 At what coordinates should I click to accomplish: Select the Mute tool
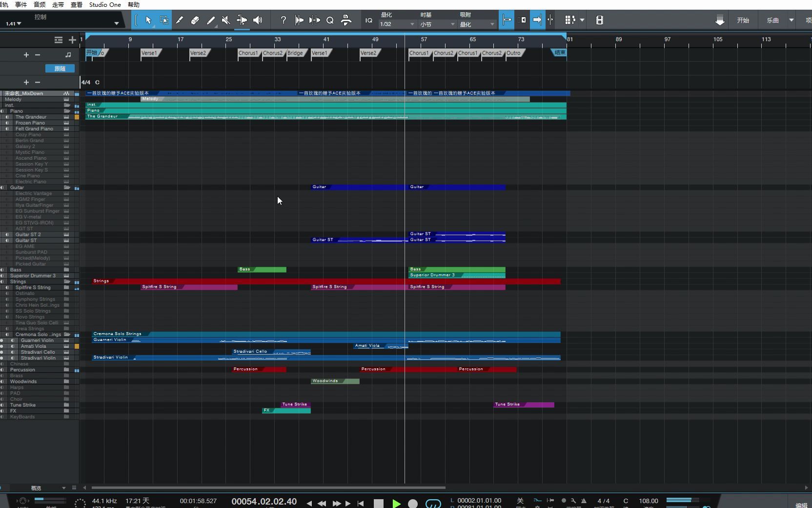point(225,20)
